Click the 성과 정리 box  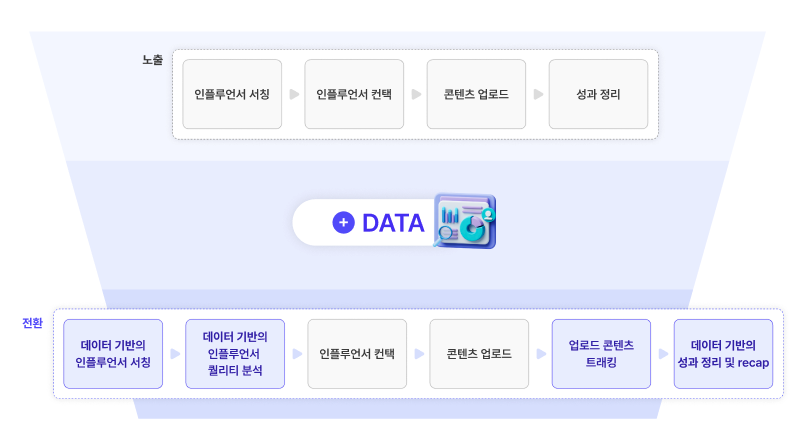(598, 94)
